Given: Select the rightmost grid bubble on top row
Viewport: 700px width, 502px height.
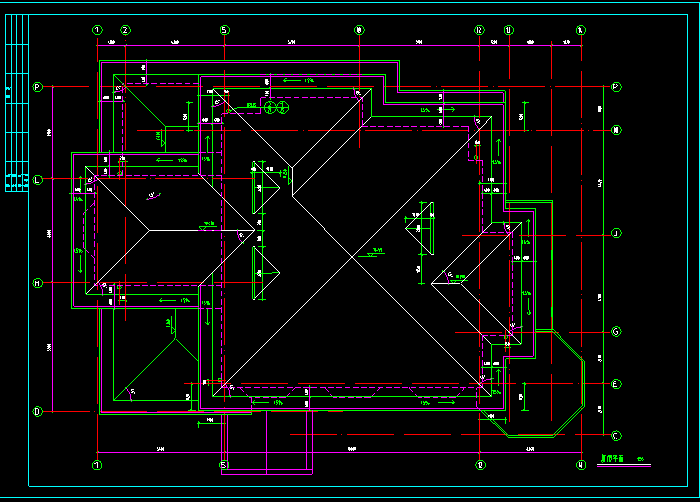Looking at the screenshot, I should (x=580, y=30).
